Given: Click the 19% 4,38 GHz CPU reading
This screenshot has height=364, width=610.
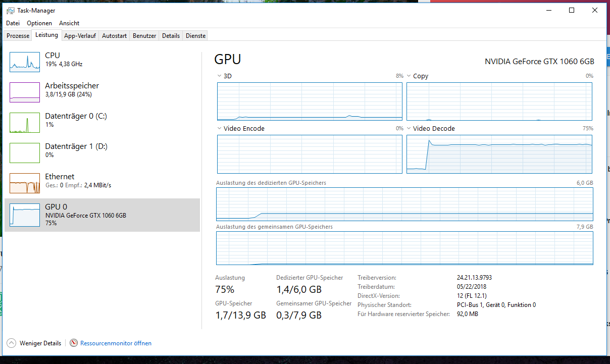Looking at the screenshot, I should click(x=64, y=64).
